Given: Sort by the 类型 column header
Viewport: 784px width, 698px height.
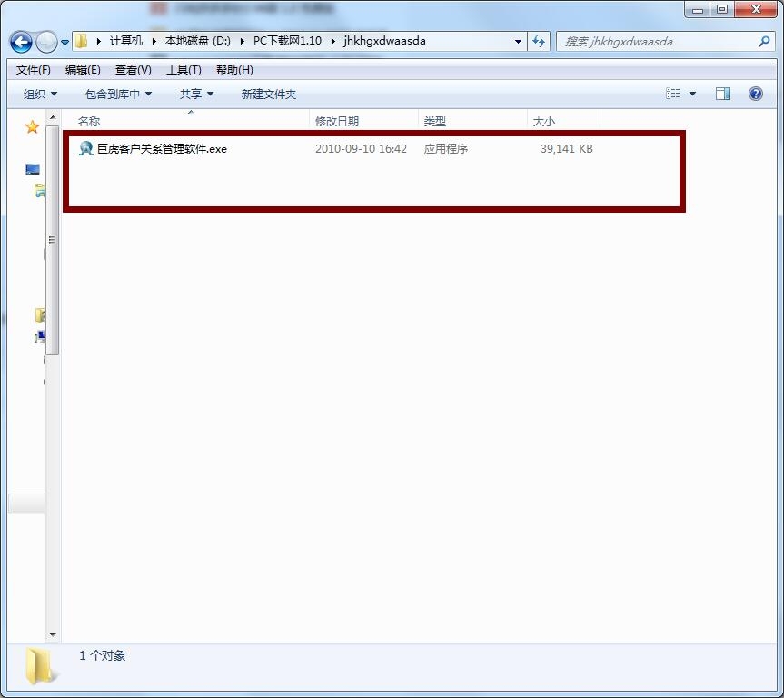Looking at the screenshot, I should pyautogui.click(x=472, y=121).
